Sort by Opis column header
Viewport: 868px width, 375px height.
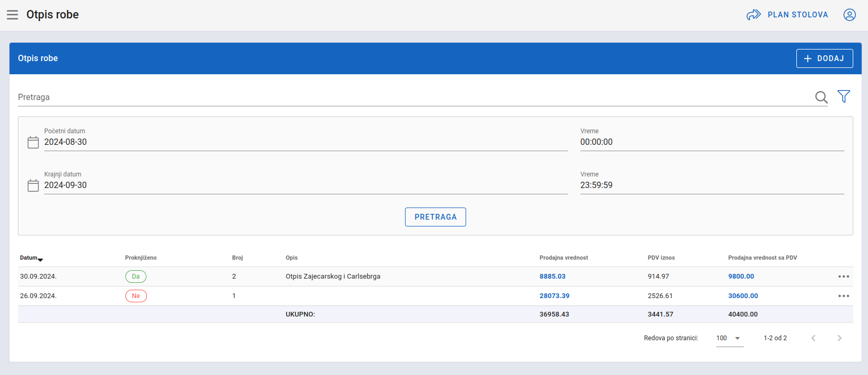click(292, 258)
